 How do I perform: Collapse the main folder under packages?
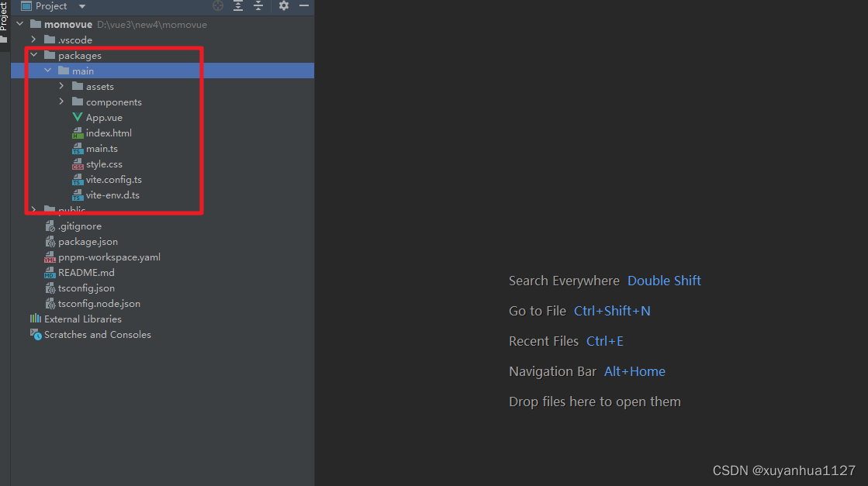pyautogui.click(x=48, y=70)
